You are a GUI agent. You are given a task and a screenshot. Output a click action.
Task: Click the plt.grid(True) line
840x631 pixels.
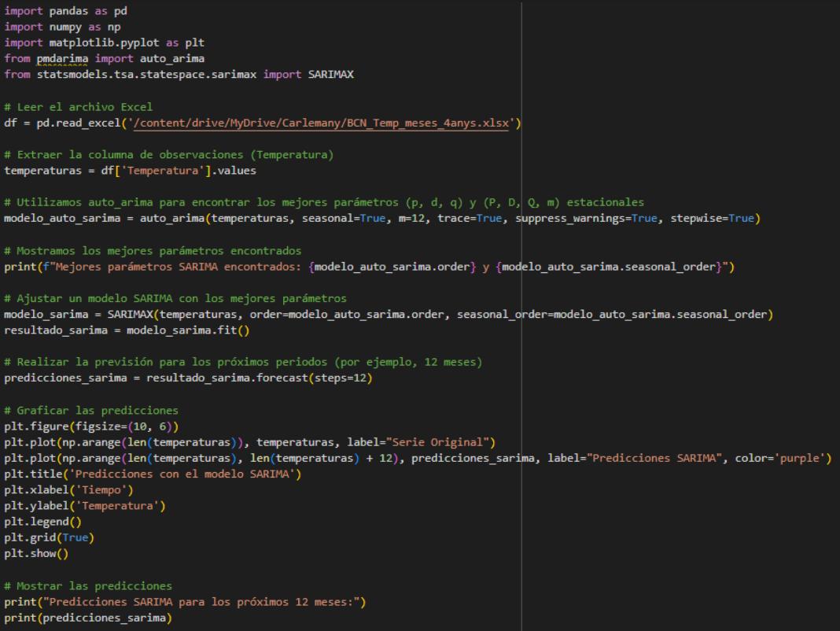[x=47, y=537]
